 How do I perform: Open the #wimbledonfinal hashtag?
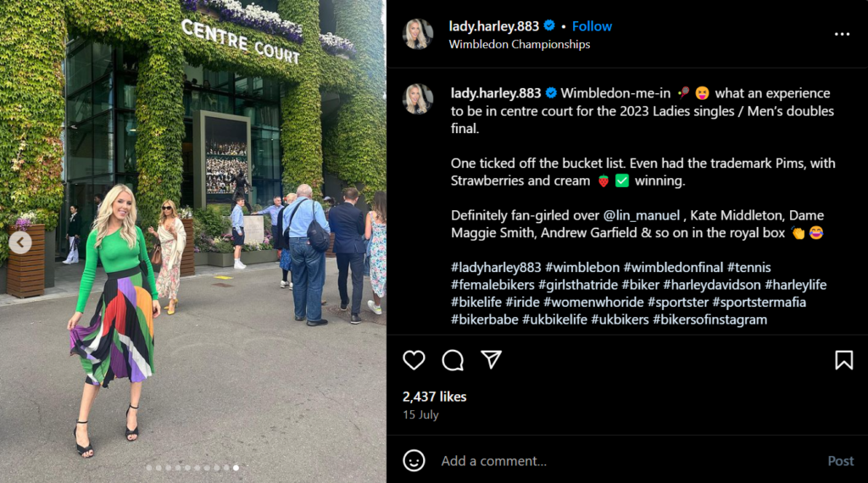673,267
